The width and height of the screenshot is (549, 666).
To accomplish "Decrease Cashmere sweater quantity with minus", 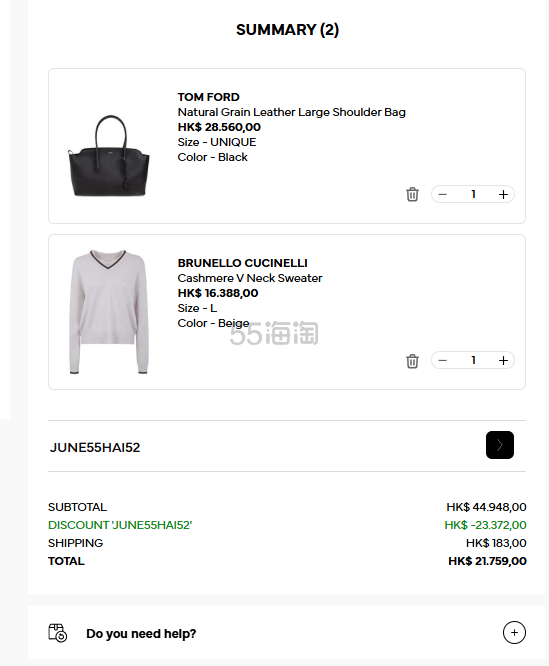I will tap(442, 360).
